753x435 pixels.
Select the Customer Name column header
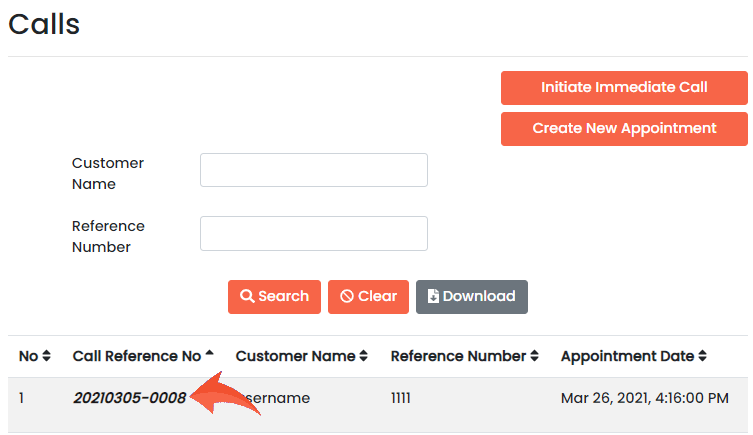pyautogui.click(x=295, y=356)
